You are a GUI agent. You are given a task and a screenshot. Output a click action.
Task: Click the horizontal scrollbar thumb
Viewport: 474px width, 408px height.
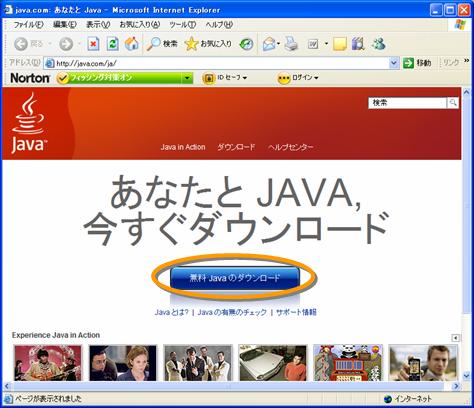pyautogui.click(x=228, y=386)
